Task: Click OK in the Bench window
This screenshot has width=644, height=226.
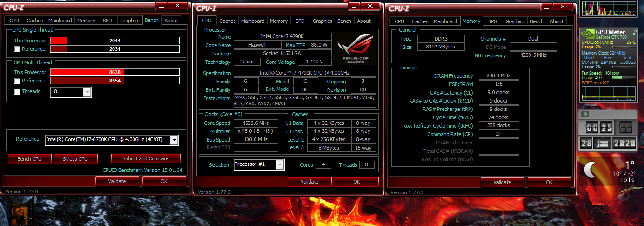Action: point(164,181)
